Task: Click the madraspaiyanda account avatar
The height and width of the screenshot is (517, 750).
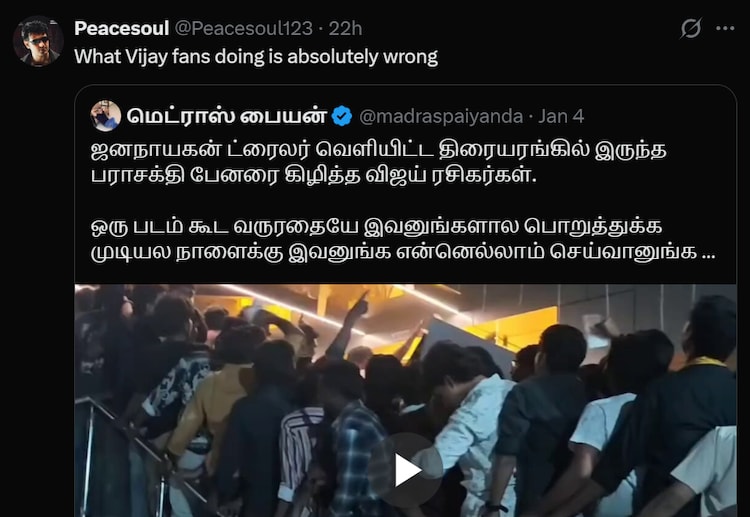Action: click(105, 116)
